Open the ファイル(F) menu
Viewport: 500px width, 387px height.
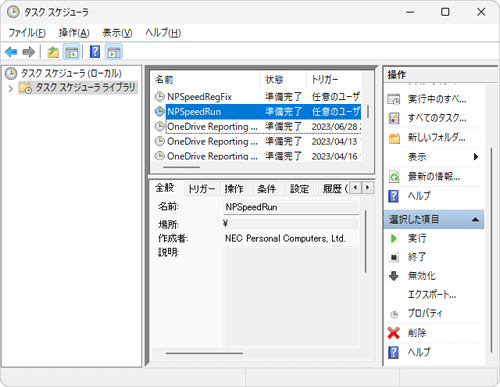click(x=27, y=33)
